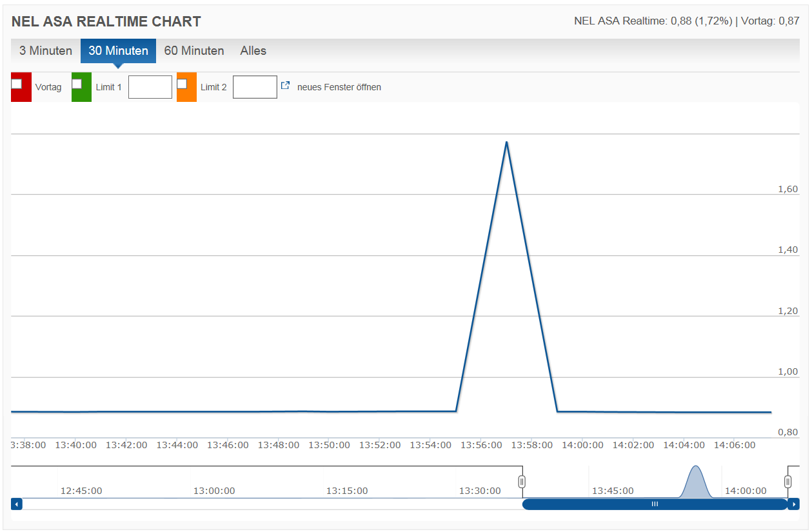The image size is (812, 532).
Task: Click the 14:00:00 time axis label
Action: [582, 445]
